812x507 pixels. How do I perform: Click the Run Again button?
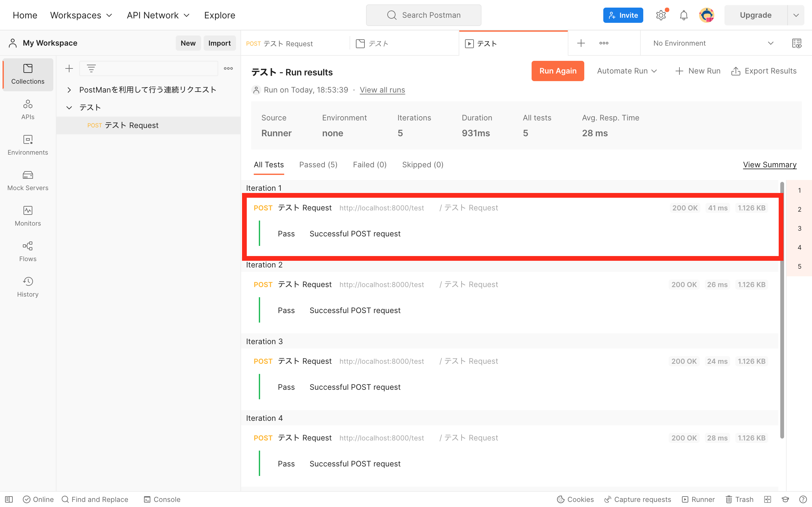[x=558, y=71]
